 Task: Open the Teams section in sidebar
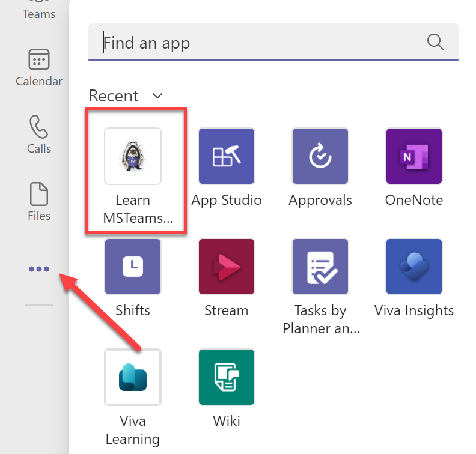[39, 9]
